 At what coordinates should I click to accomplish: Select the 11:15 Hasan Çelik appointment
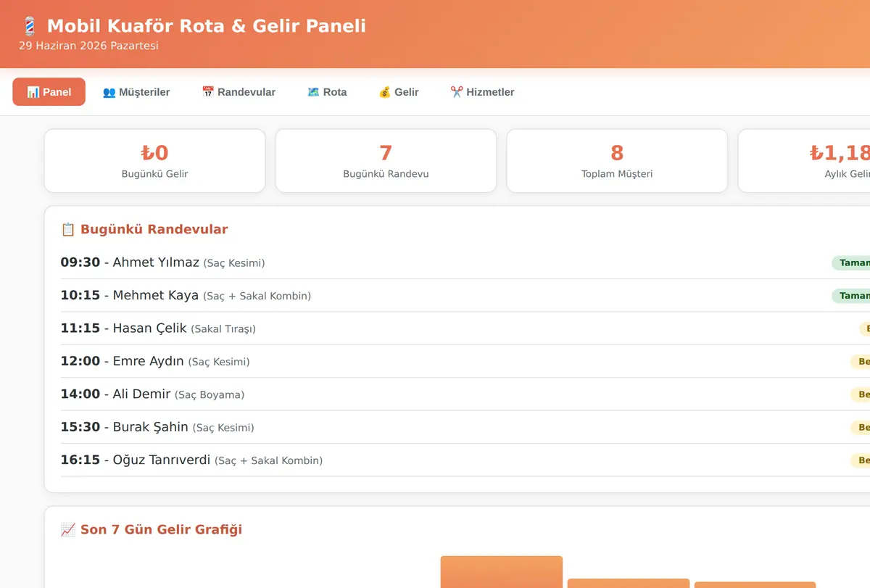pyautogui.click(x=465, y=328)
